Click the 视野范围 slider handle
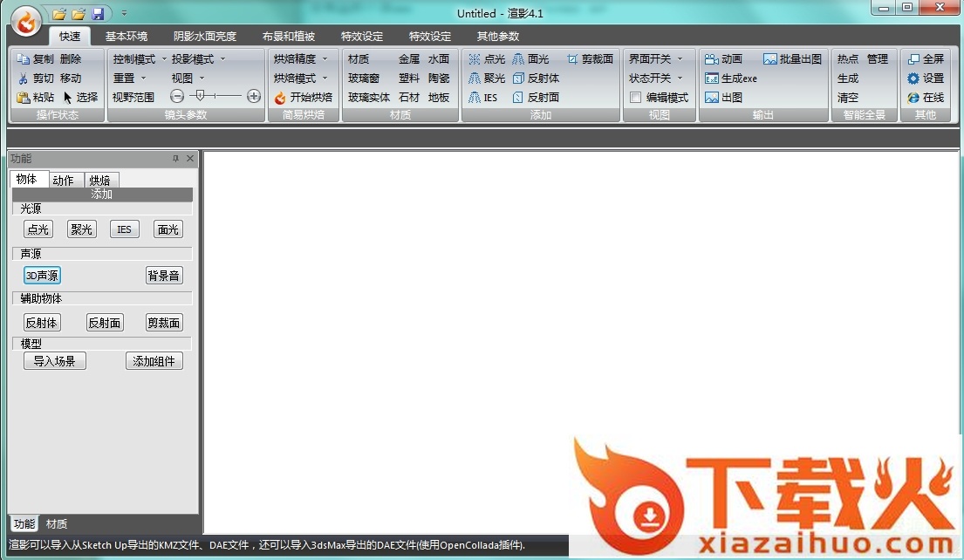Screen dimensions: 964x560 point(200,95)
